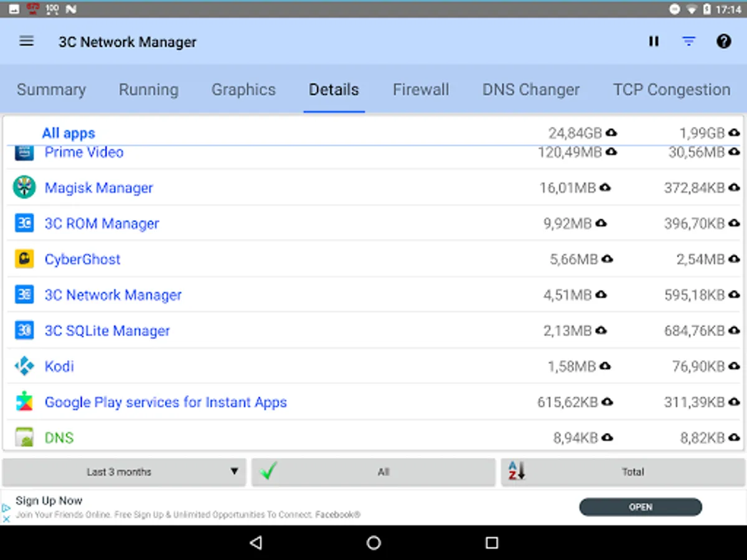Tap the green checkmark icon
Screen dimensions: 747x560
click(x=268, y=471)
